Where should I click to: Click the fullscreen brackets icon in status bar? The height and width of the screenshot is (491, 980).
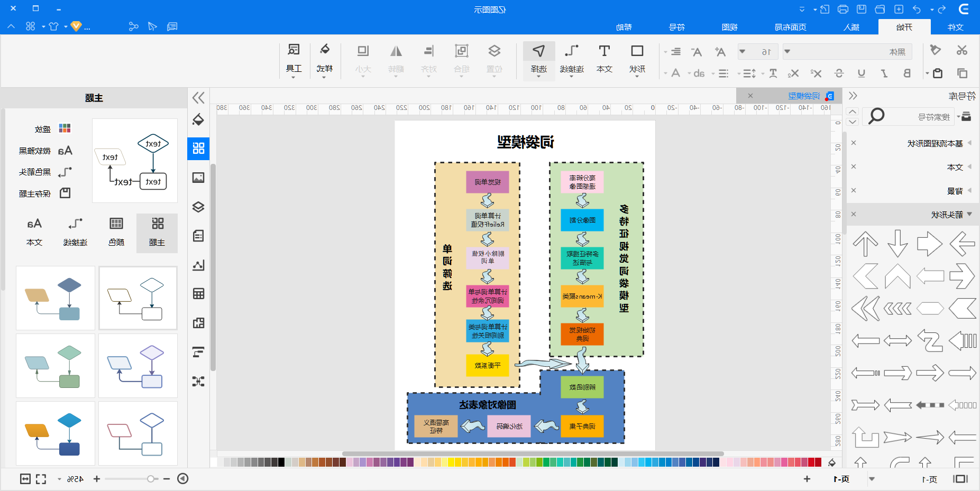click(x=41, y=479)
